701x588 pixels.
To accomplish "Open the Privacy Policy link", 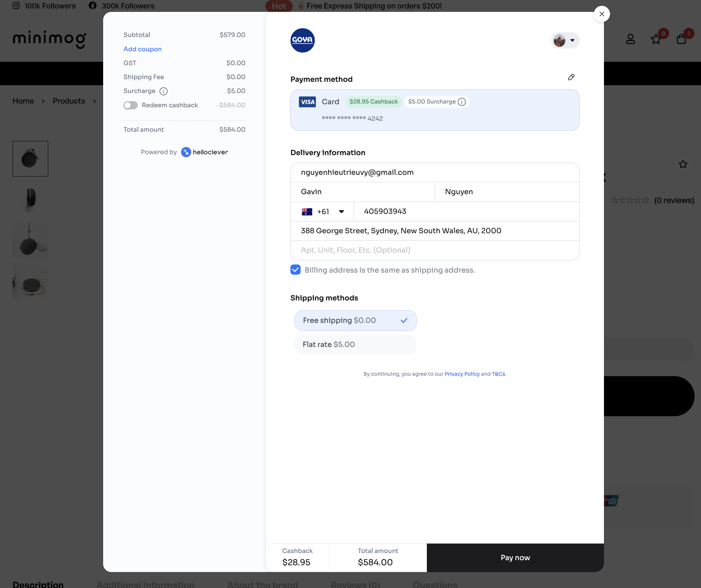I will (462, 374).
